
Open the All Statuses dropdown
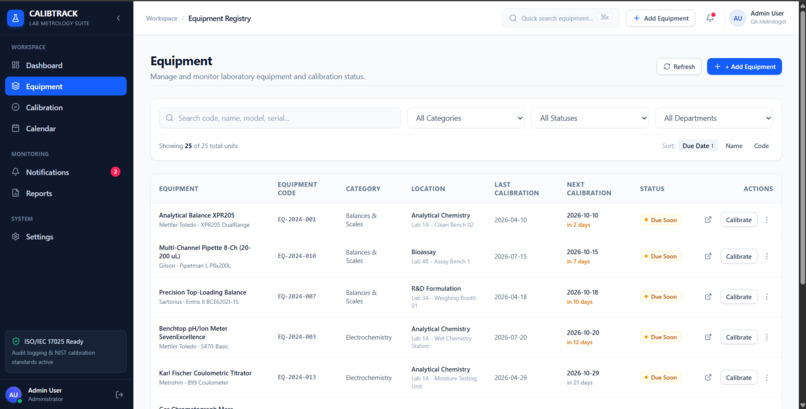590,118
